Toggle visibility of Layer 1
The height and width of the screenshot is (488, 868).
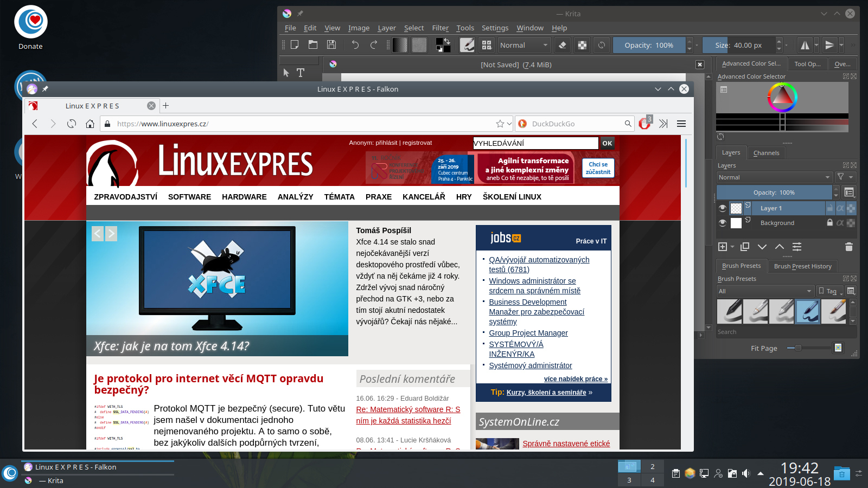pos(723,208)
